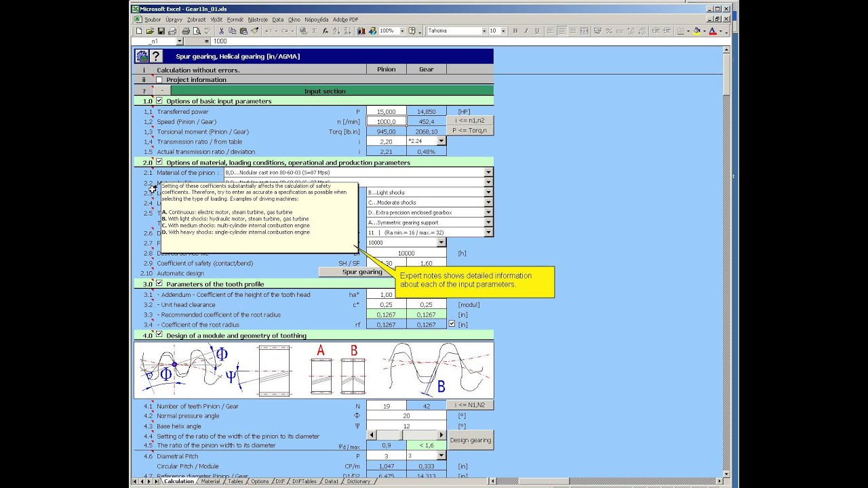Open the fx Paste Function tool
This screenshot has height=488, width=868.
[x=325, y=30]
